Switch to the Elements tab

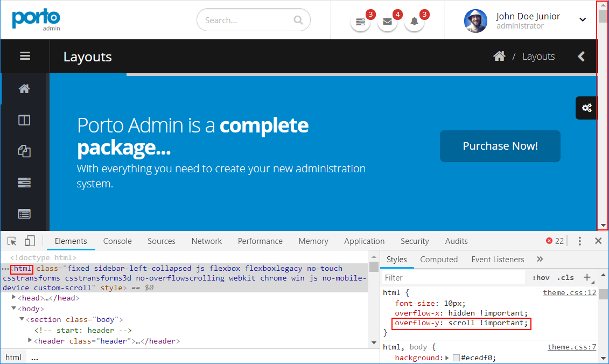(x=71, y=241)
